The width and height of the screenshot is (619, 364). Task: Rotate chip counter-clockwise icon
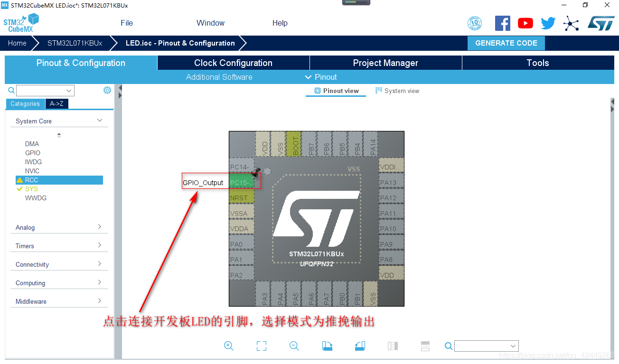(360, 346)
